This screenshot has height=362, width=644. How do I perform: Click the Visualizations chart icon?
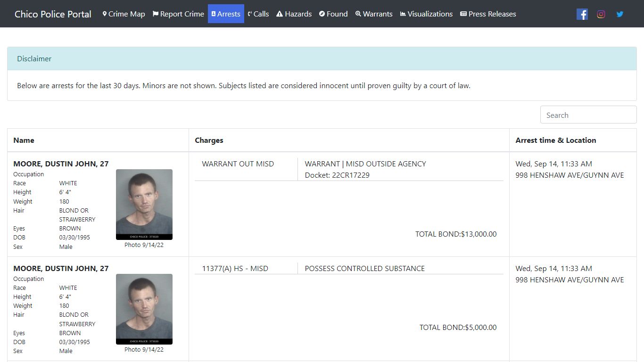pyautogui.click(x=403, y=14)
